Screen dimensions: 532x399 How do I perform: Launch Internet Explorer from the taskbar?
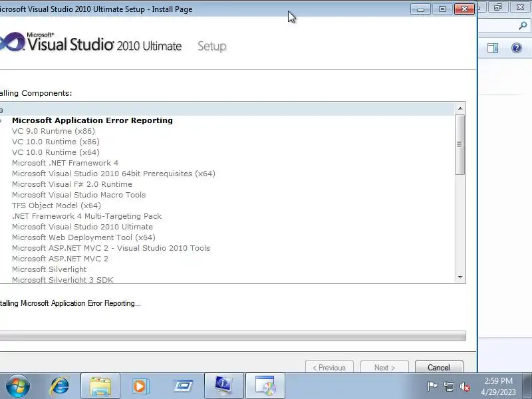point(60,386)
